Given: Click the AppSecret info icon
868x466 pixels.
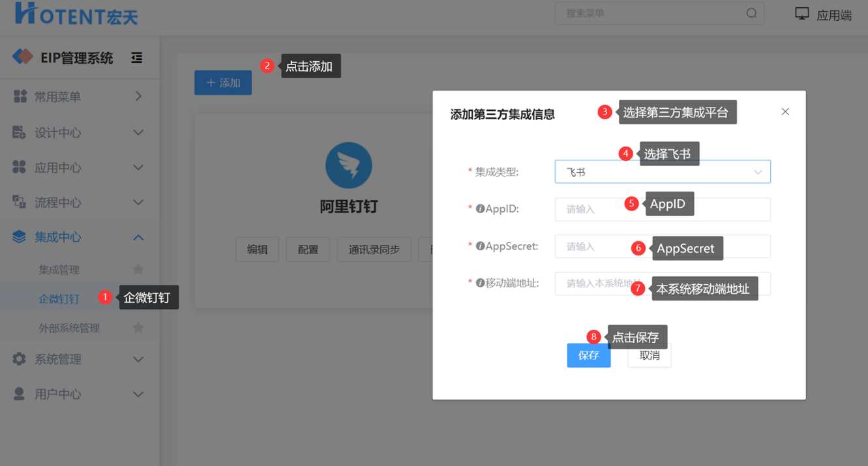Looking at the screenshot, I should pos(480,246).
